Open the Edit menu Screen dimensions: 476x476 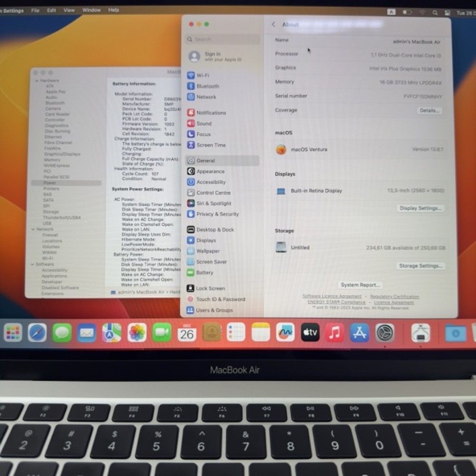51,10
